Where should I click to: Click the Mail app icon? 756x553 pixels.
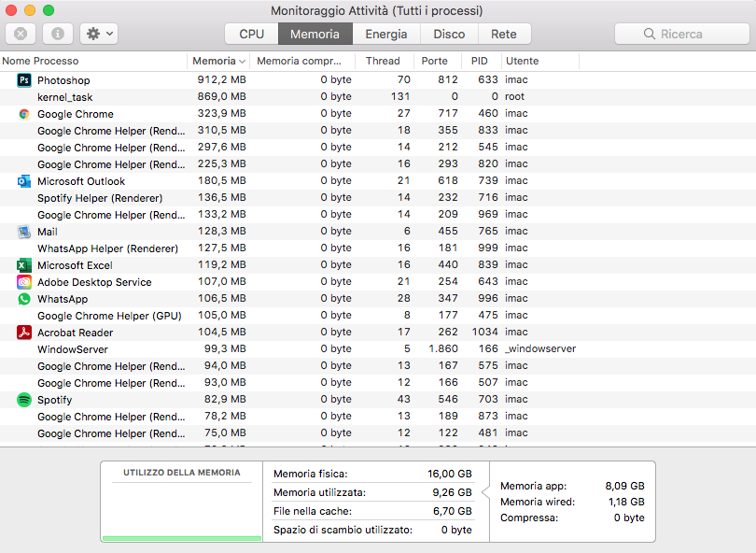click(24, 232)
